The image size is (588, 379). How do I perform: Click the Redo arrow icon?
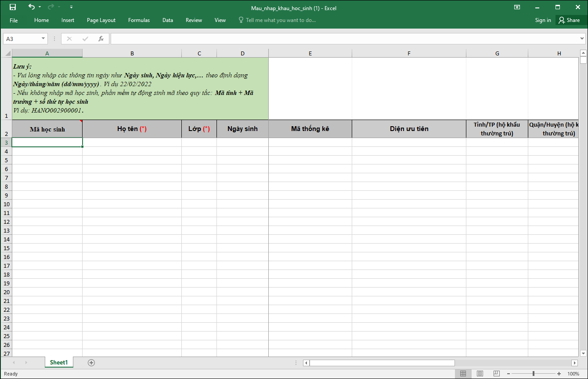pos(51,7)
